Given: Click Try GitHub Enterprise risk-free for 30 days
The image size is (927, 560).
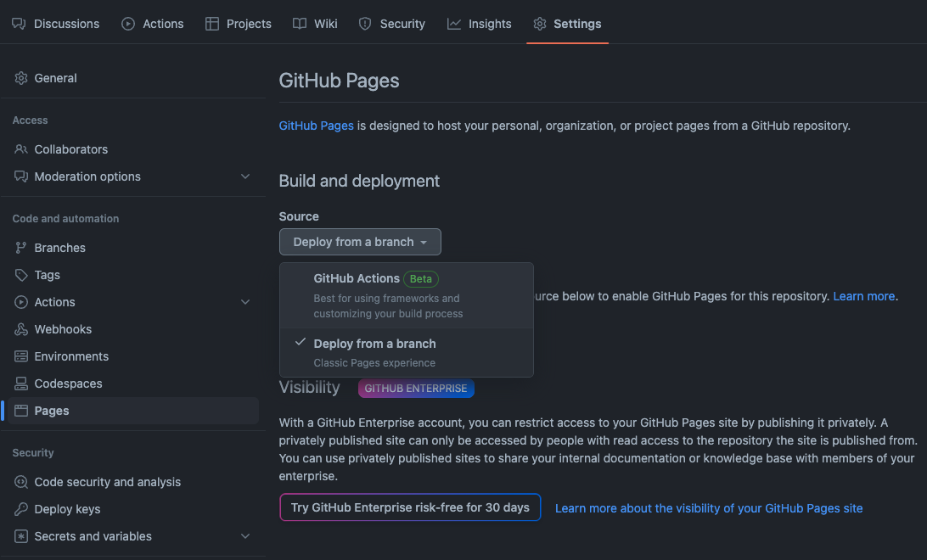Looking at the screenshot, I should [410, 507].
